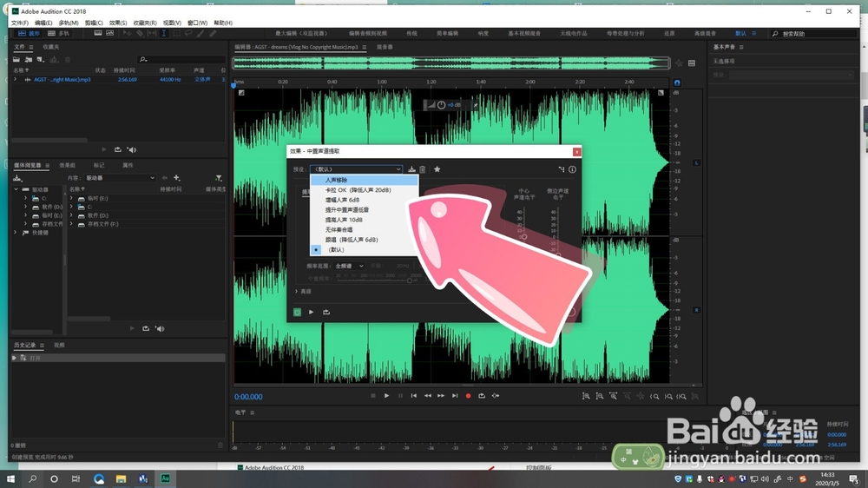Click the search field in 文件 panel
868x488 pixels.
pyautogui.click(x=181, y=59)
